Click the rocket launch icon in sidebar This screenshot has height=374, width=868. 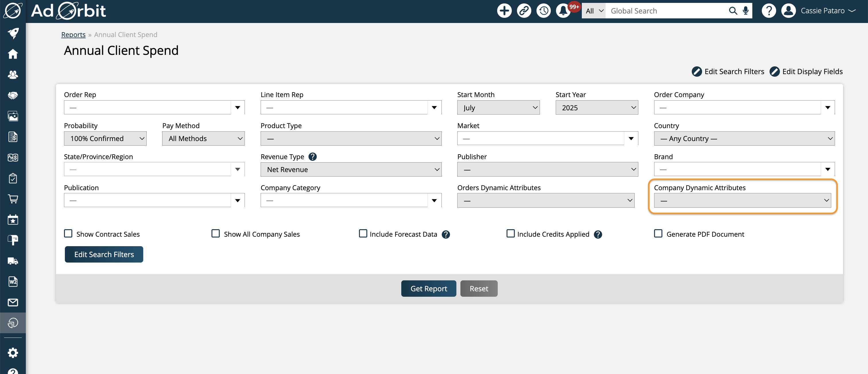coord(13,33)
